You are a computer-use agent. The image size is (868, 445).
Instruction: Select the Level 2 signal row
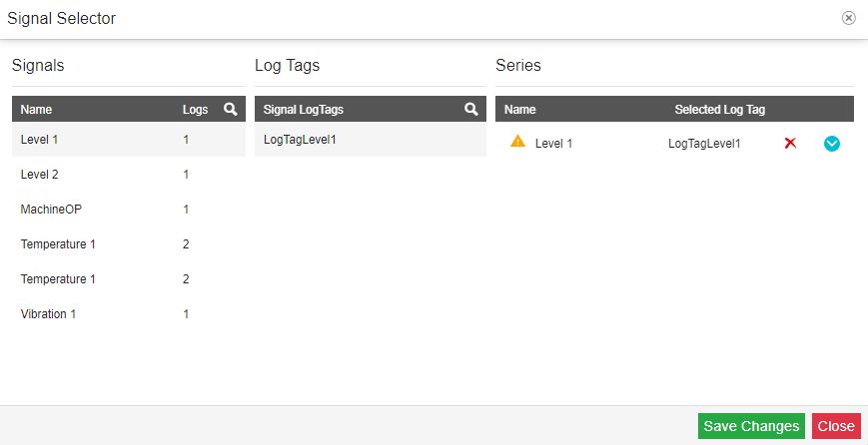[x=129, y=175]
